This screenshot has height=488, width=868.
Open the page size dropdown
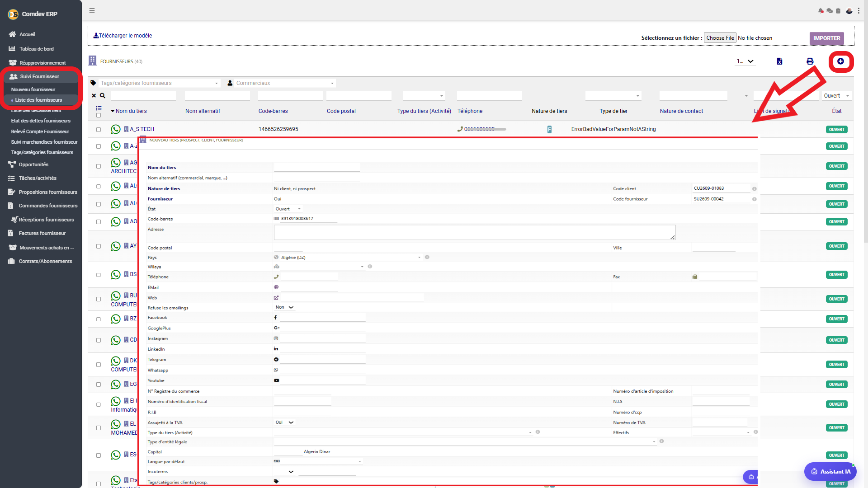pyautogui.click(x=745, y=61)
